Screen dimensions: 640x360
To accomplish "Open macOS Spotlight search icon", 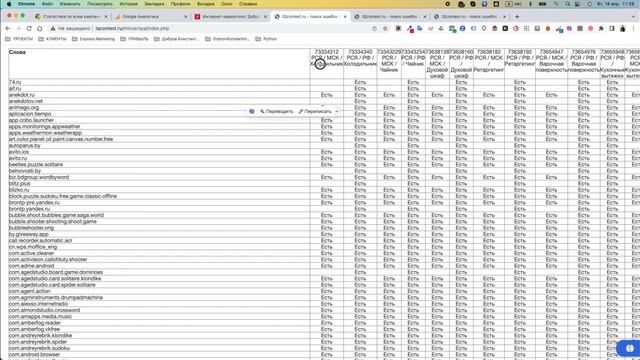I will [x=567, y=4].
